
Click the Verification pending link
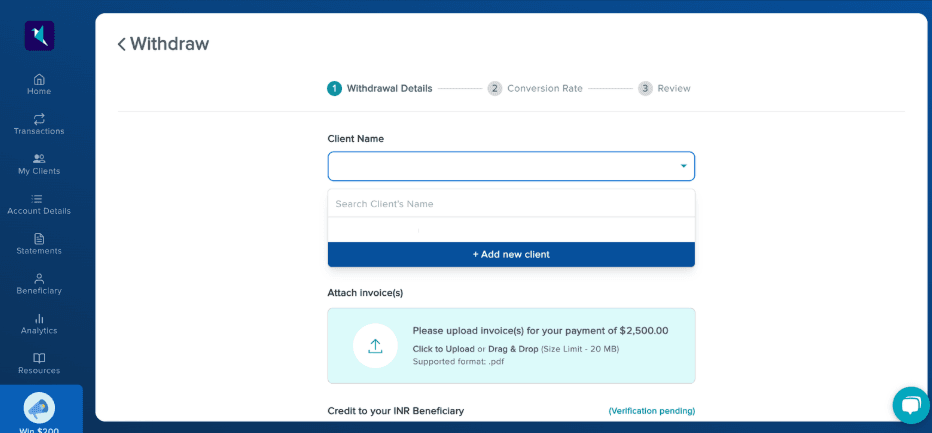pyautogui.click(x=651, y=411)
